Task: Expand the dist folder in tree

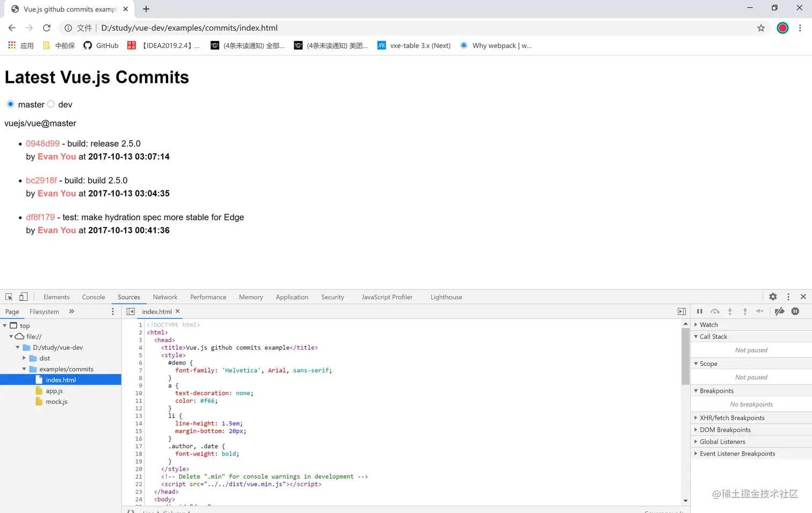Action: tap(24, 358)
